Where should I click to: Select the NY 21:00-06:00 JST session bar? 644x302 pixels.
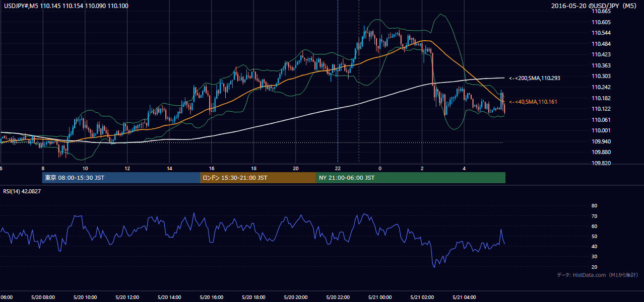click(411, 178)
